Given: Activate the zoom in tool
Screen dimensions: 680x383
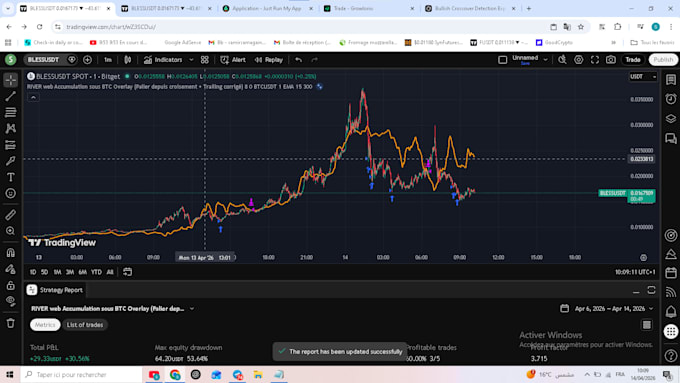Looking at the screenshot, I should tap(11, 231).
